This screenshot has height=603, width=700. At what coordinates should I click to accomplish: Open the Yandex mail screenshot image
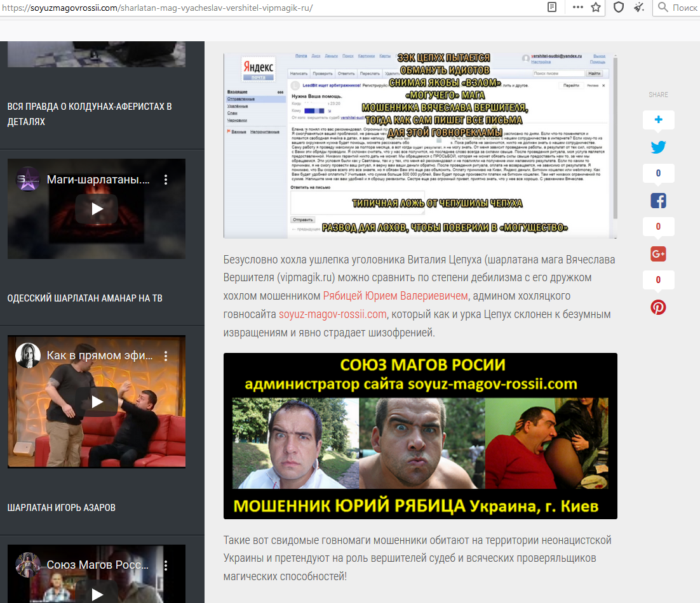coord(420,146)
